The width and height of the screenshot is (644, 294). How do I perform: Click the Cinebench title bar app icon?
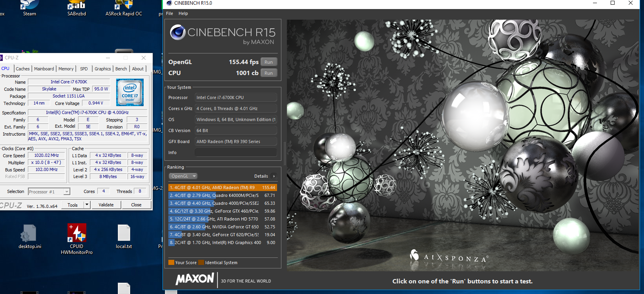169,3
